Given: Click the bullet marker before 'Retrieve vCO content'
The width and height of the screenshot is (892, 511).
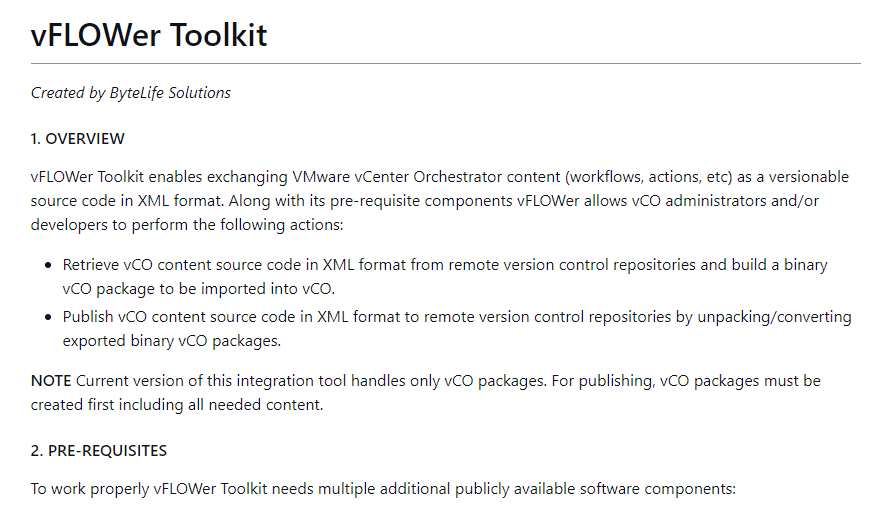Looking at the screenshot, I should [50, 266].
